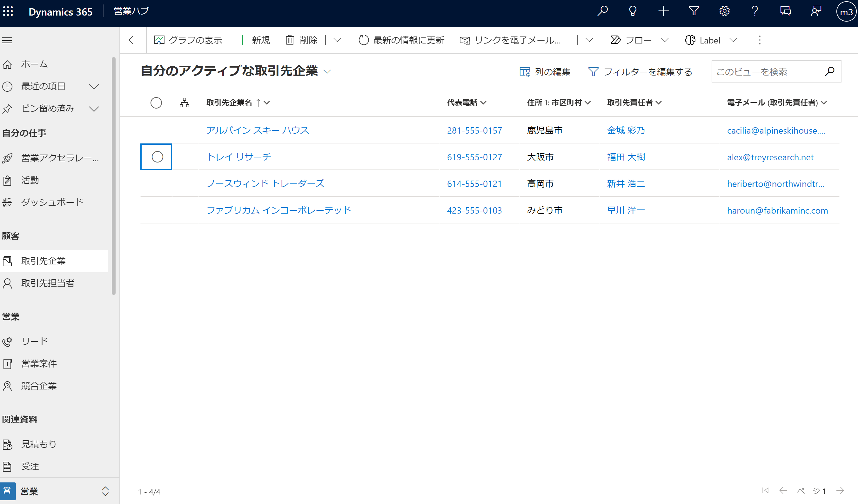Click the hierarchy column icon
Image resolution: width=858 pixels, height=504 pixels.
point(184,103)
